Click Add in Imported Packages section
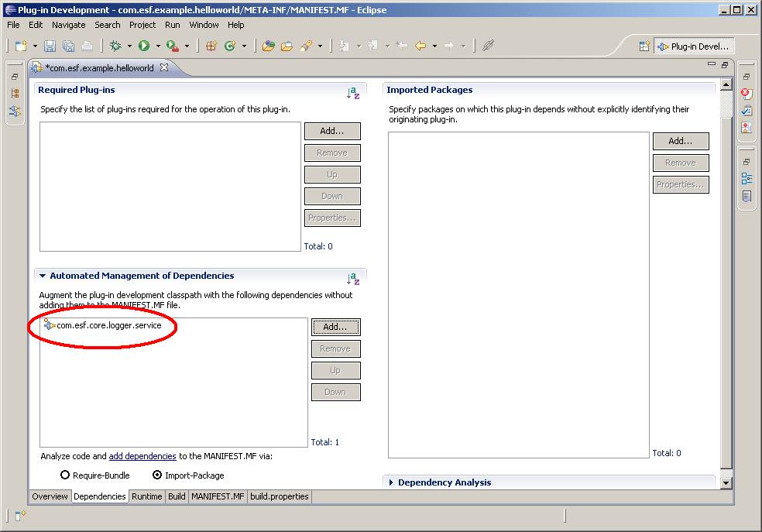762x532 pixels. tap(681, 142)
